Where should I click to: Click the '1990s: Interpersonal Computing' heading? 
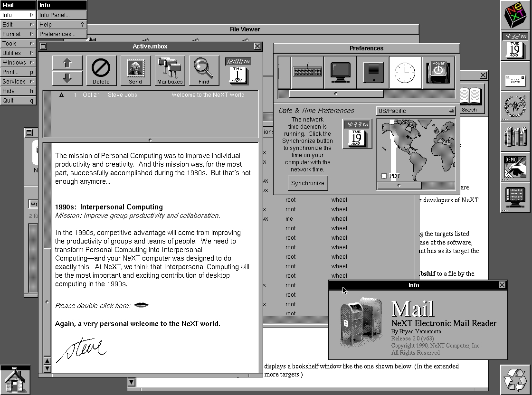[x=109, y=207]
